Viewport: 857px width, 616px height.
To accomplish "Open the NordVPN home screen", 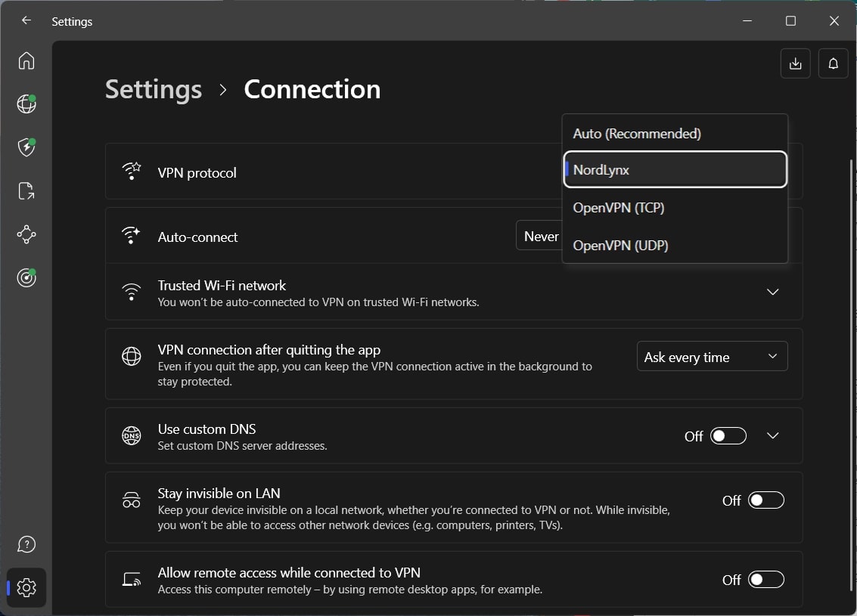I will (26, 60).
